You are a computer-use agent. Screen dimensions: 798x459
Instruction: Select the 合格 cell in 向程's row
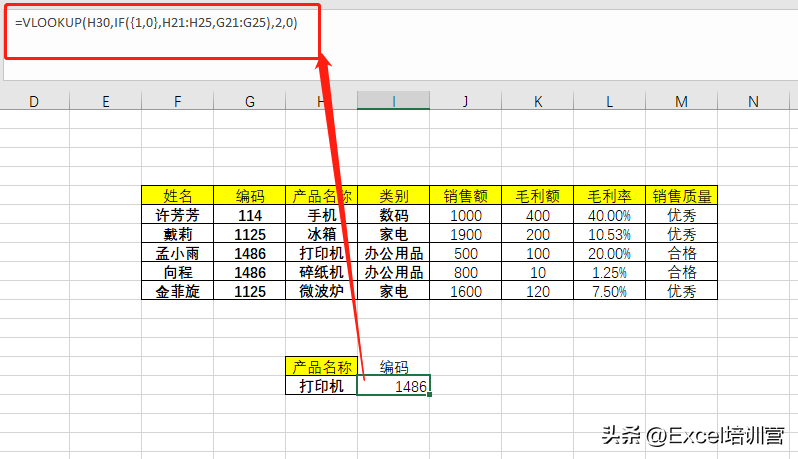pyautogui.click(x=681, y=272)
